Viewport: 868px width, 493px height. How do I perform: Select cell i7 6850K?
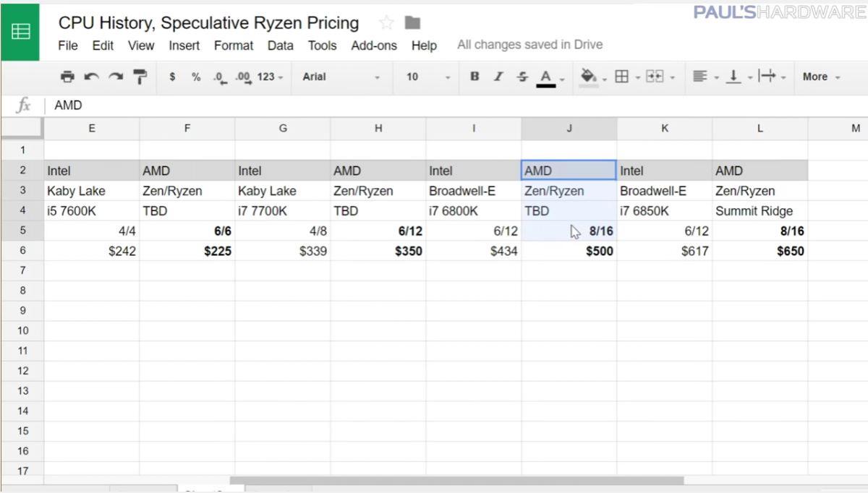point(665,211)
